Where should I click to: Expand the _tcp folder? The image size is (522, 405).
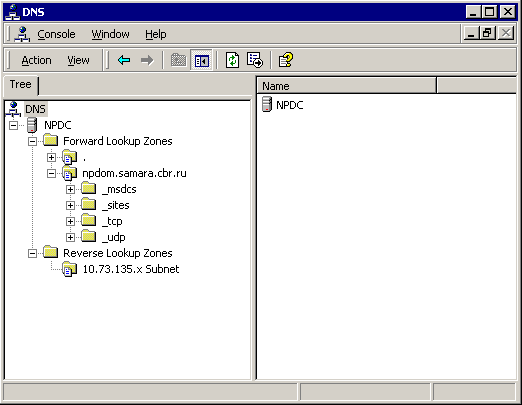point(70,221)
